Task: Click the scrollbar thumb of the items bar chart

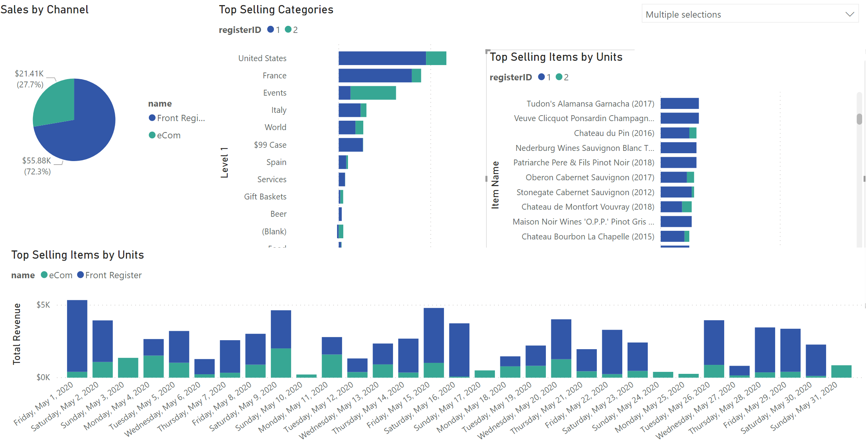Action: click(x=859, y=119)
